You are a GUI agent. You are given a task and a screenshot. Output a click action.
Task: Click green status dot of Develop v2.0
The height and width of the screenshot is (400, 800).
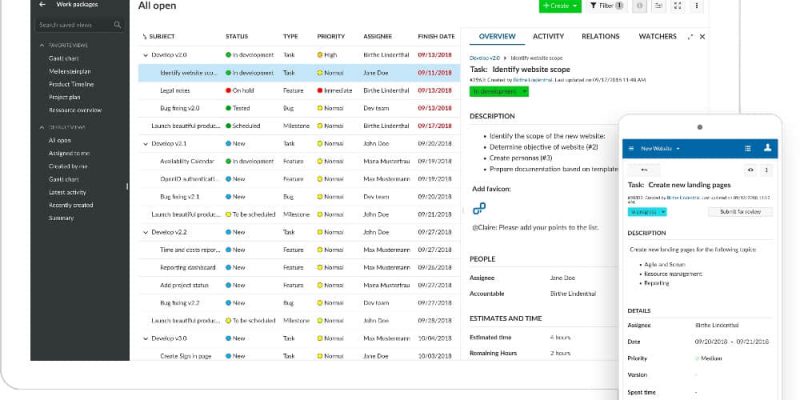tap(228, 55)
